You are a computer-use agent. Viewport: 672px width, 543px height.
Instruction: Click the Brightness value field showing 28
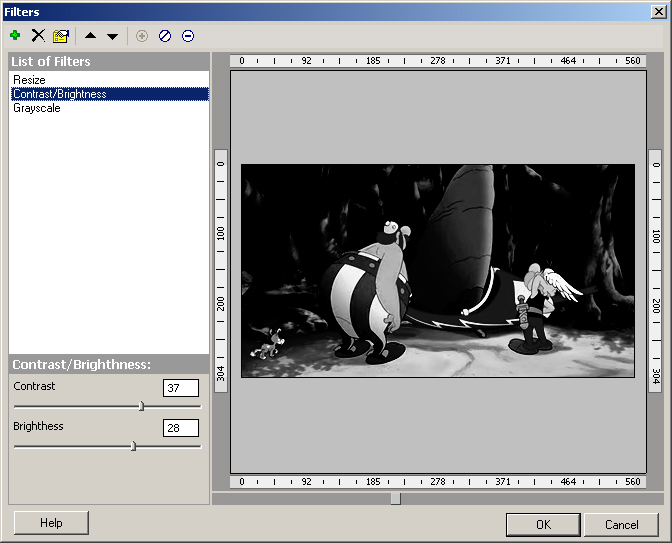(x=181, y=428)
